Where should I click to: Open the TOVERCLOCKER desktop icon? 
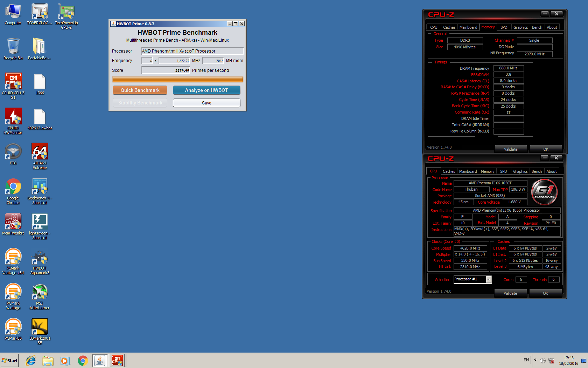(x=40, y=14)
